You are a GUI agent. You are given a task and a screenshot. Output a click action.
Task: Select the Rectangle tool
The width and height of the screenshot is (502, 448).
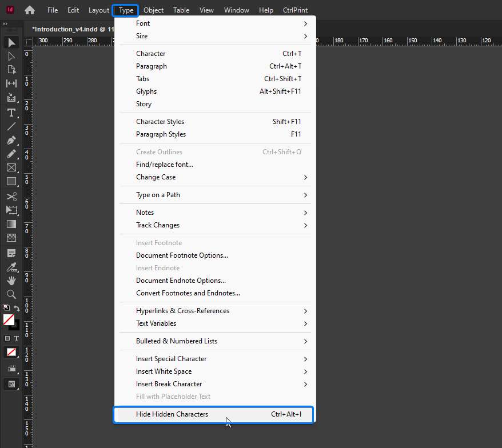point(11,182)
